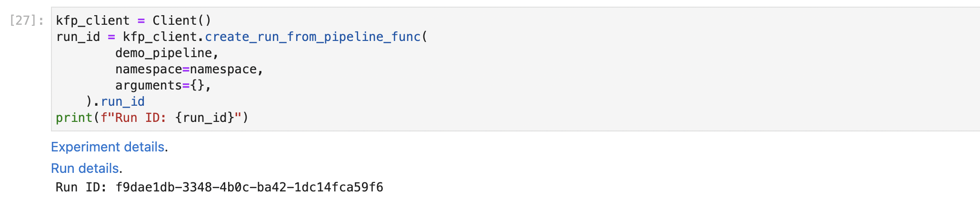The image size is (980, 200).
Task: Click the namespace=namespace argument line
Action: [x=189, y=69]
